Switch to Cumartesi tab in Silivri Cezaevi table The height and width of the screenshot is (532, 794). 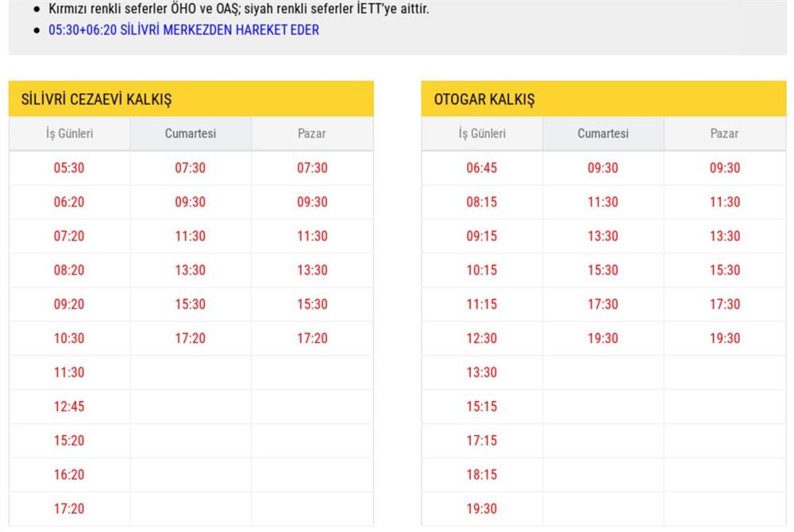tap(191, 133)
